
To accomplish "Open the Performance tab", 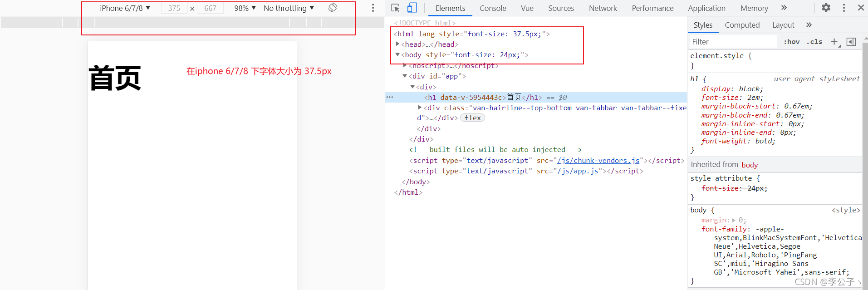I will click(x=652, y=8).
